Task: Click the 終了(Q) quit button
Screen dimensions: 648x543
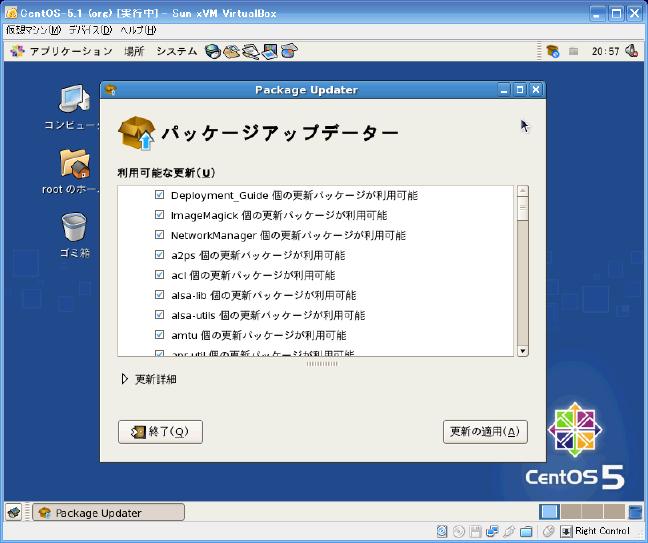Action: click(x=160, y=432)
